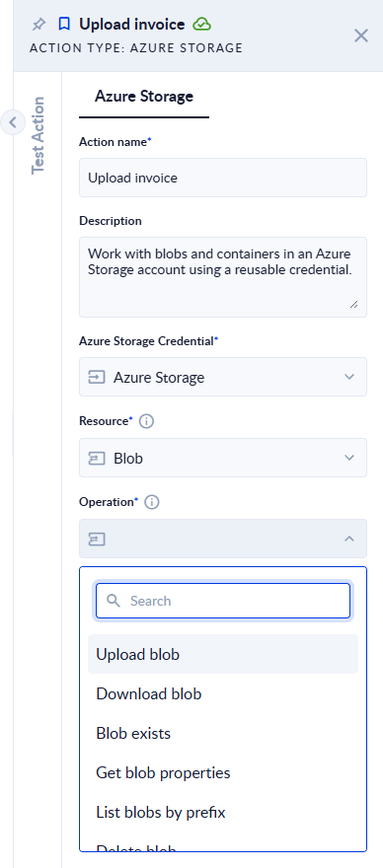Screen dimensions: 383x868
Task: Select the Azure Storage tab
Action: point(144,97)
